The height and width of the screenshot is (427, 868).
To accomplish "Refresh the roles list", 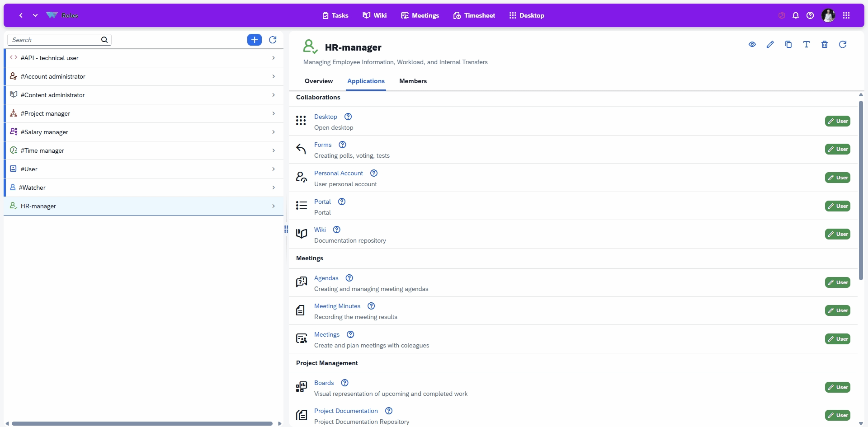I will [x=273, y=40].
